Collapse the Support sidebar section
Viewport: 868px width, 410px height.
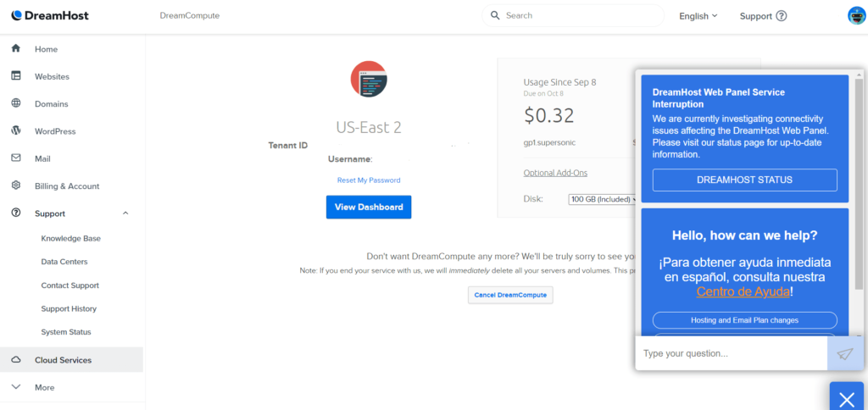click(x=125, y=213)
